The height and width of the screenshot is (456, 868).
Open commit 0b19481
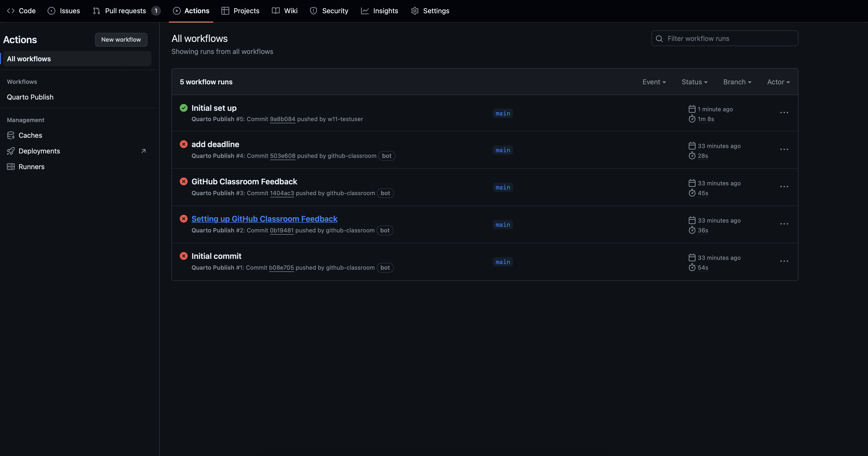point(282,230)
